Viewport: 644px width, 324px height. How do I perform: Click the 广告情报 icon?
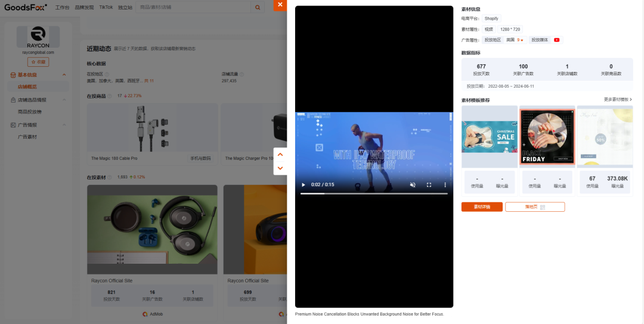click(x=13, y=125)
